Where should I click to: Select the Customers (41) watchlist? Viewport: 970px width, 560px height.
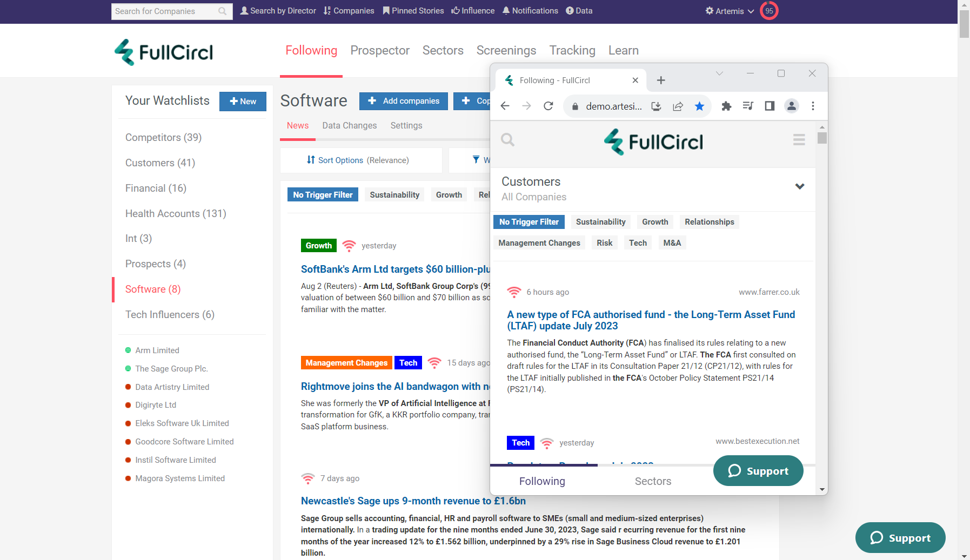tap(160, 163)
